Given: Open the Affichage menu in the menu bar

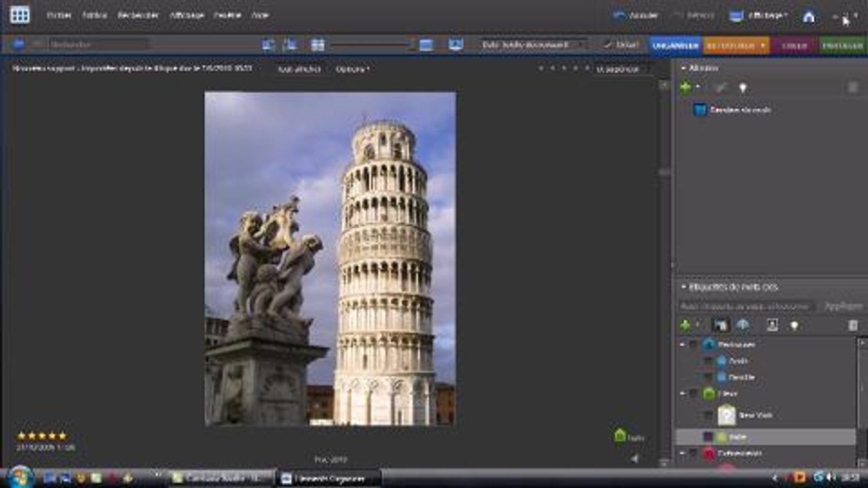Looking at the screenshot, I should (187, 15).
